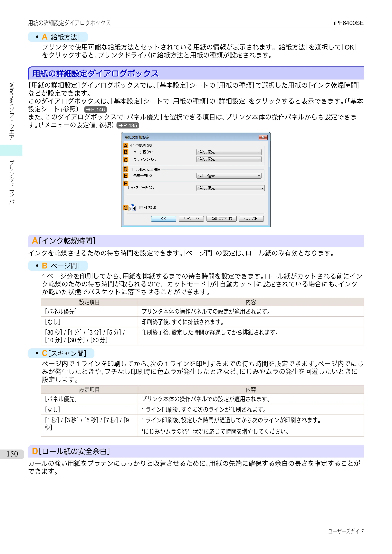The height and width of the screenshot is (554, 392).
Task: Open the ページ間(P) dropdown
Action: pyautogui.click(x=229, y=152)
